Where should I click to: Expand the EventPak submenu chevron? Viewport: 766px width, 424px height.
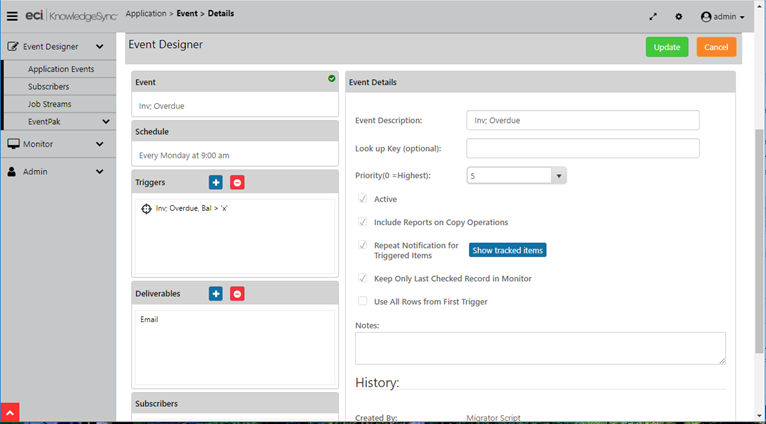click(106, 122)
